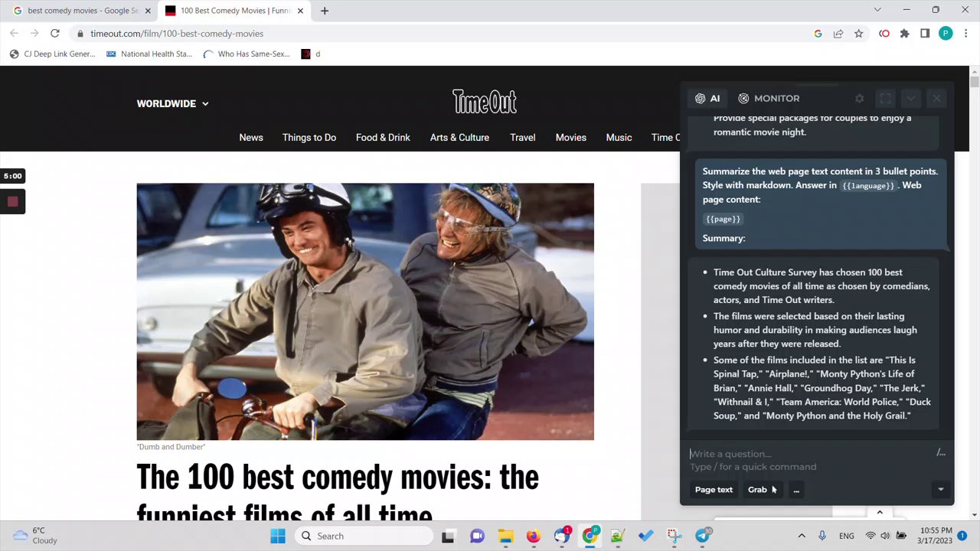The image size is (980, 551).
Task: Open the Movies menu item
Action: pyautogui.click(x=571, y=138)
